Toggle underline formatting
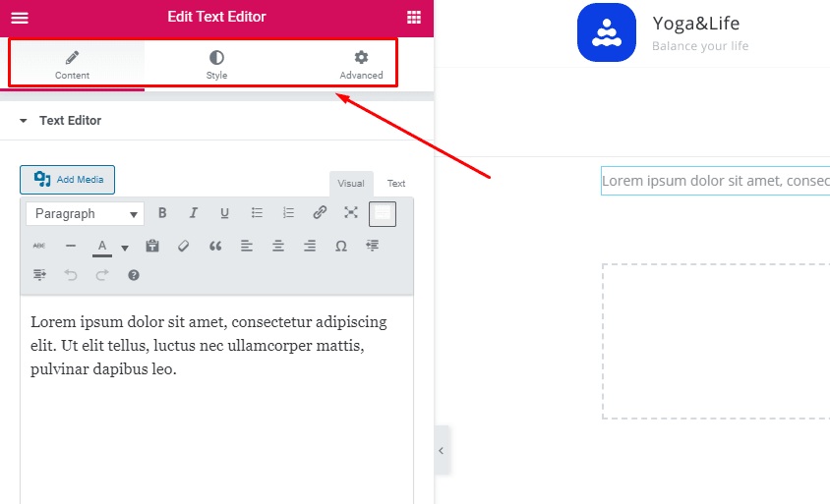The image size is (830, 504). (x=224, y=213)
